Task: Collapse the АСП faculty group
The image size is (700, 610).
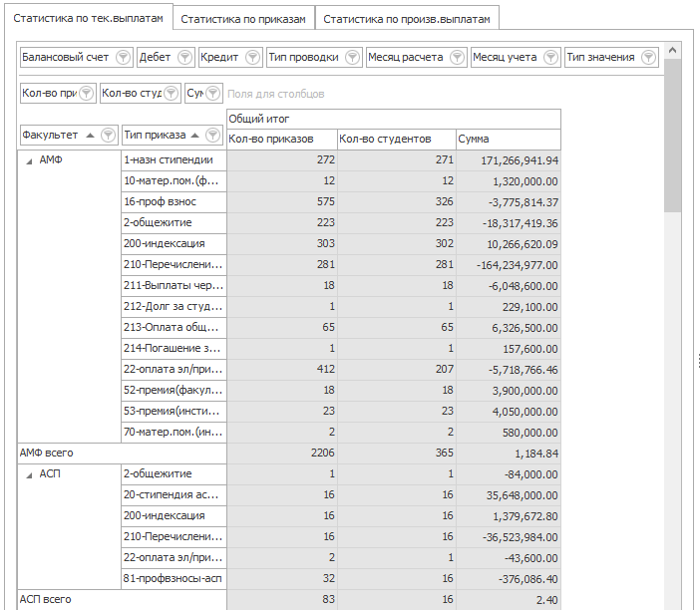Action: [29, 475]
